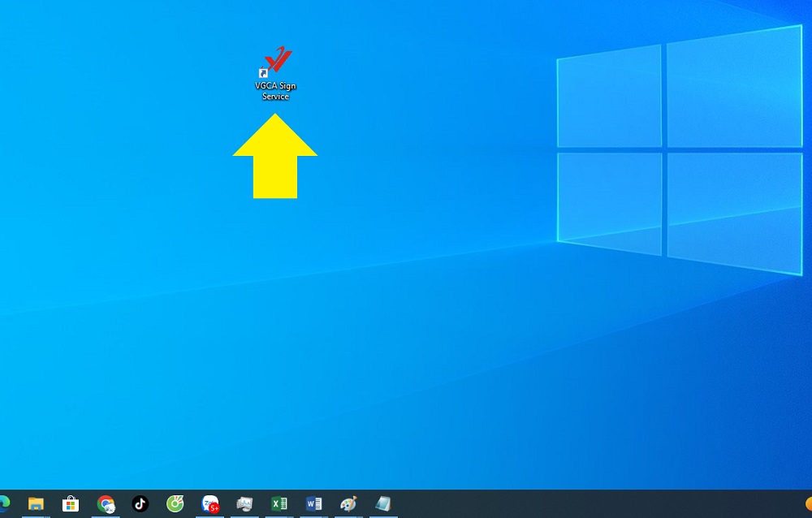Launch the green Cốc Cốc browser icon

(175, 504)
